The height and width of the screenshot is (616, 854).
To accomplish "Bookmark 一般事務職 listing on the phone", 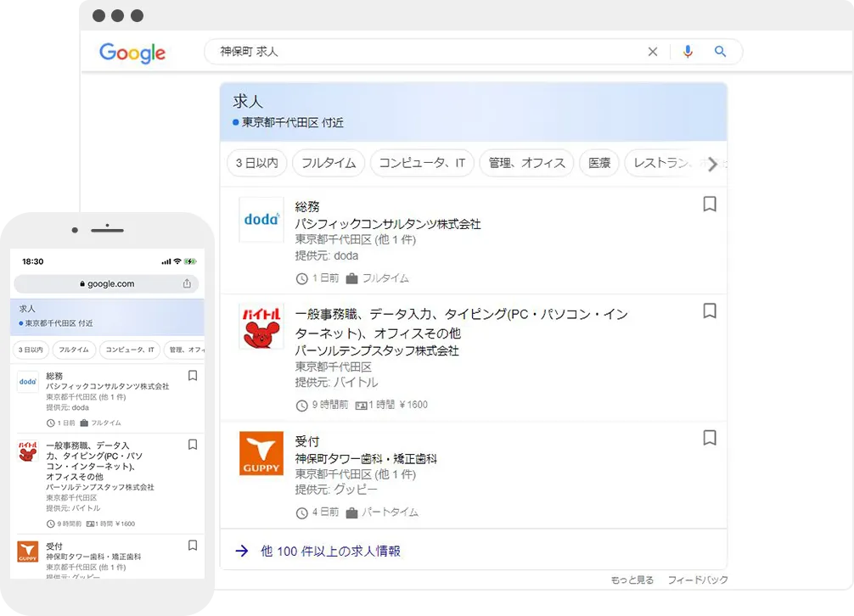I will pyautogui.click(x=192, y=445).
